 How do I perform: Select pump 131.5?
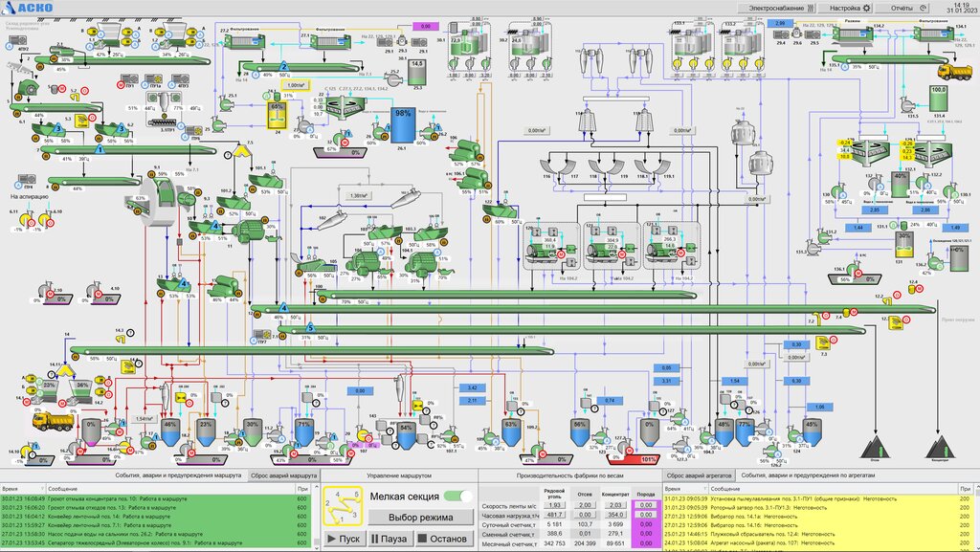point(907,104)
